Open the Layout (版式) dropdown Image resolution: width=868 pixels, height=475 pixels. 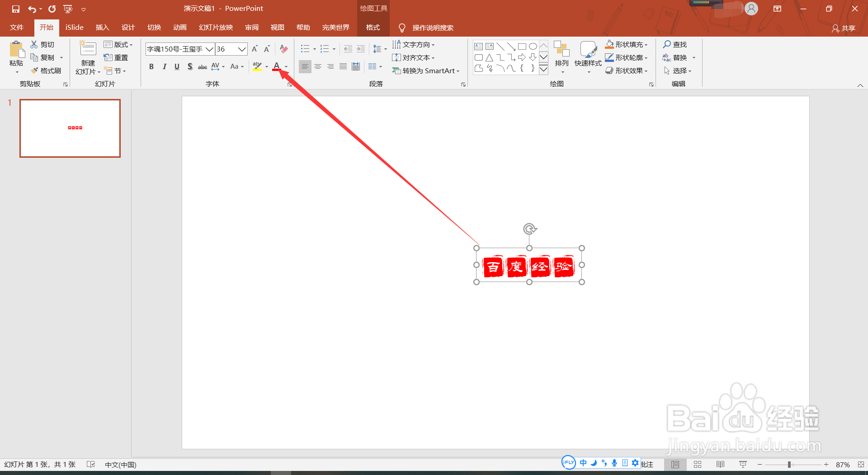point(118,44)
